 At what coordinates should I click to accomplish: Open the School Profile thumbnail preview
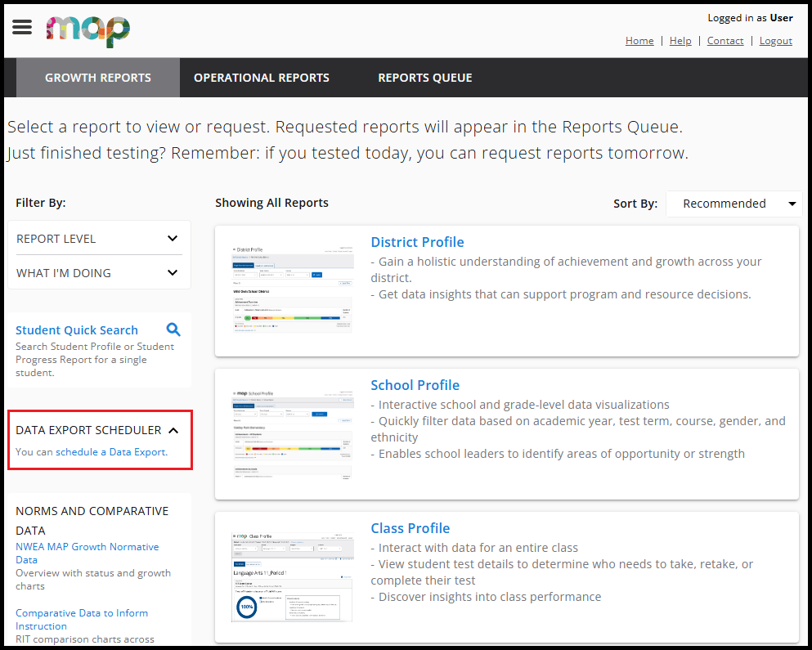point(292,434)
